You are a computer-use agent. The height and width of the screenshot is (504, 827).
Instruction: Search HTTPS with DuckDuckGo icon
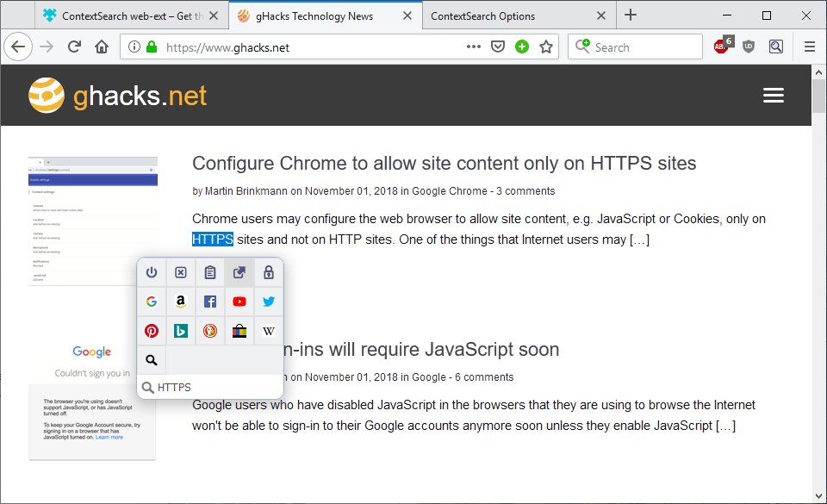point(210,331)
